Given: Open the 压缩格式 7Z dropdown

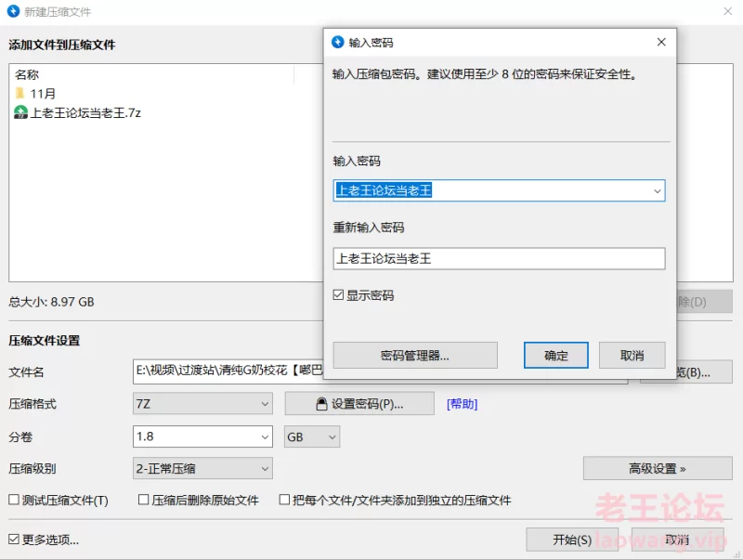Looking at the screenshot, I should click(x=202, y=404).
